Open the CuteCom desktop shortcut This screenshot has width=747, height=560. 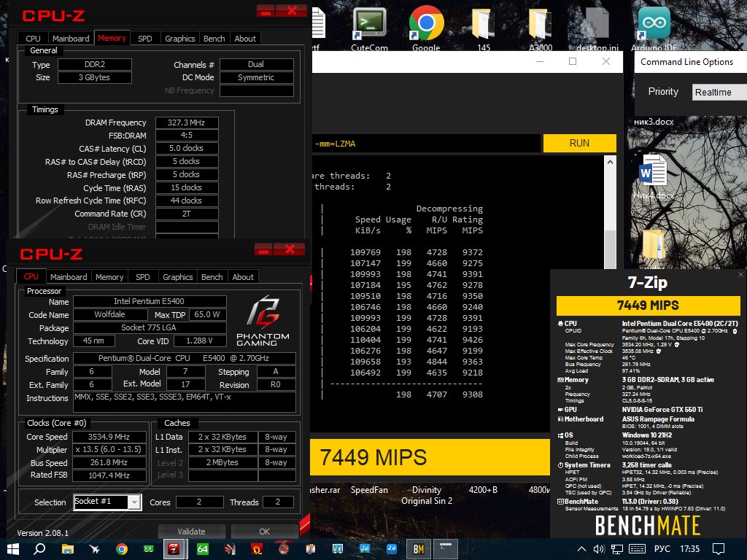coord(369,27)
